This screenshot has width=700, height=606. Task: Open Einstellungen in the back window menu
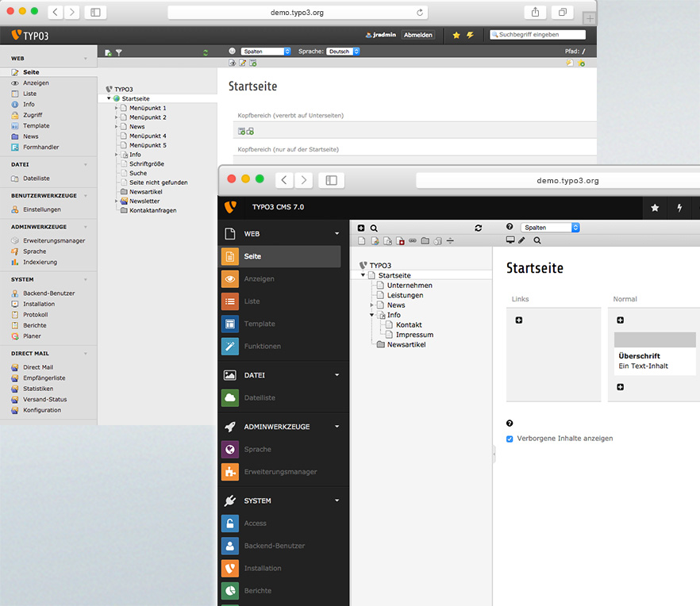(41, 209)
